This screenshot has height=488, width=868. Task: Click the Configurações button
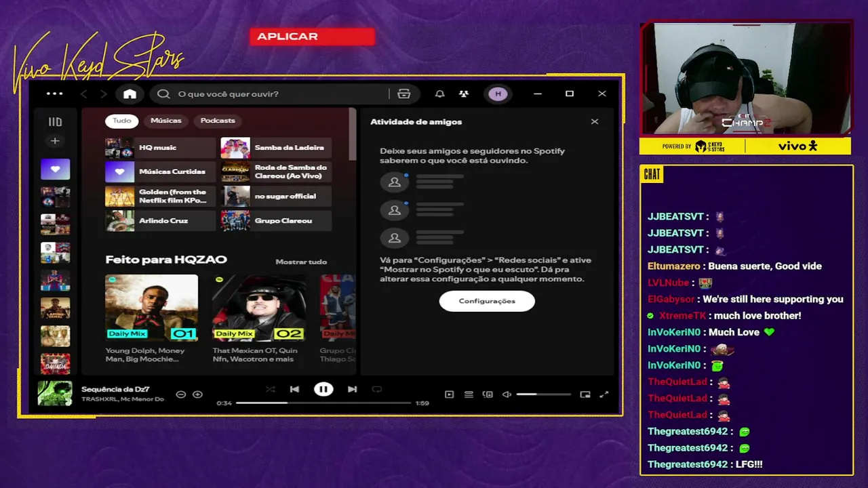[x=487, y=301]
